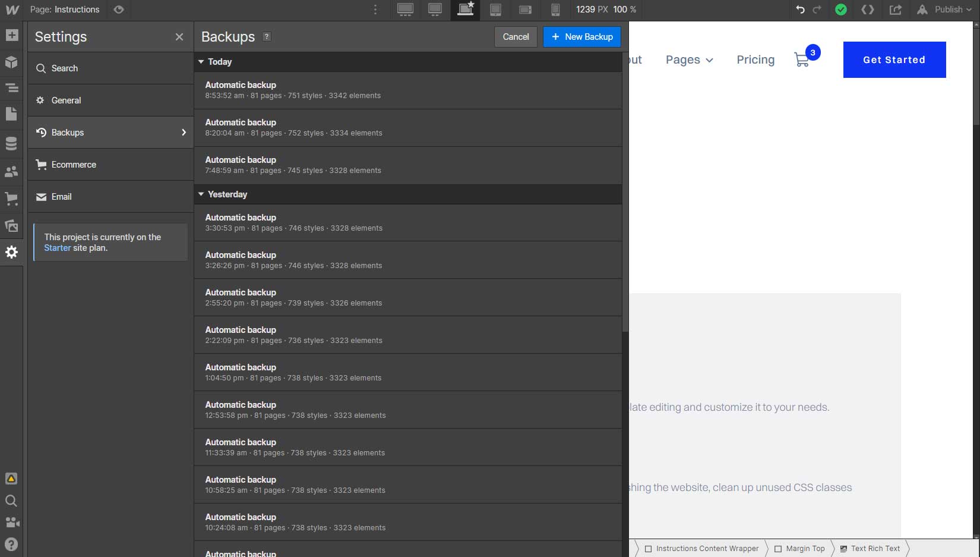This screenshot has height=557, width=980.
Task: Collapse the Yesterday backups section
Action: click(202, 194)
